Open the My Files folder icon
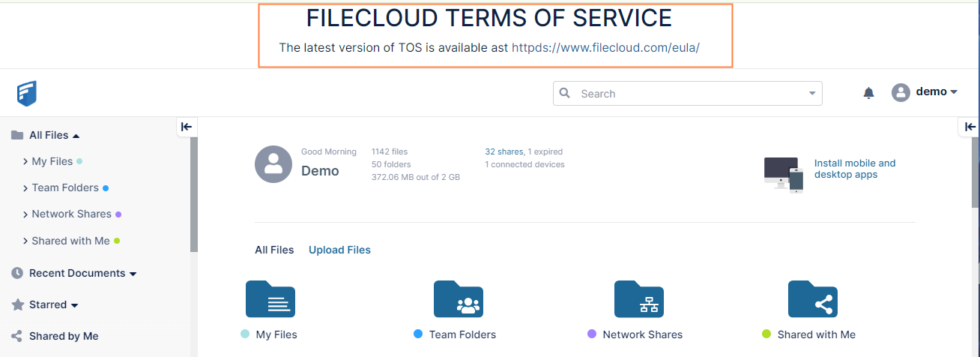 270,298
